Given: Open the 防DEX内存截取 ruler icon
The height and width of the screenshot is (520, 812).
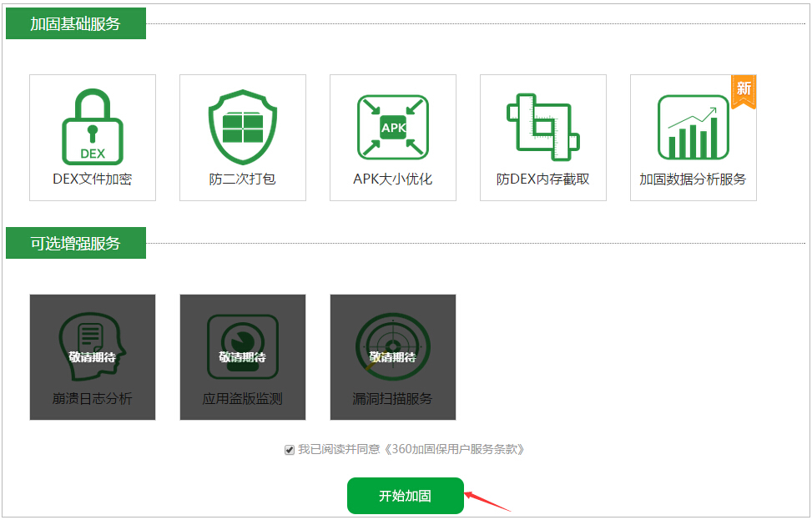Looking at the screenshot, I should [542, 128].
